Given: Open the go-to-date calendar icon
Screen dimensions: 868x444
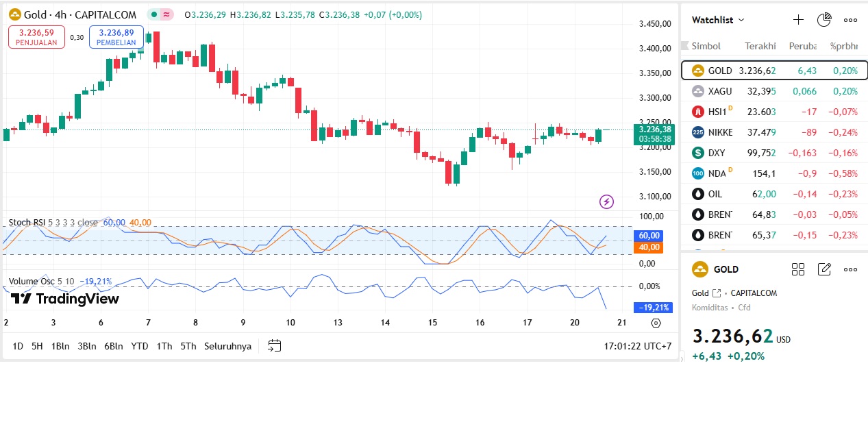Looking at the screenshot, I should (274, 346).
